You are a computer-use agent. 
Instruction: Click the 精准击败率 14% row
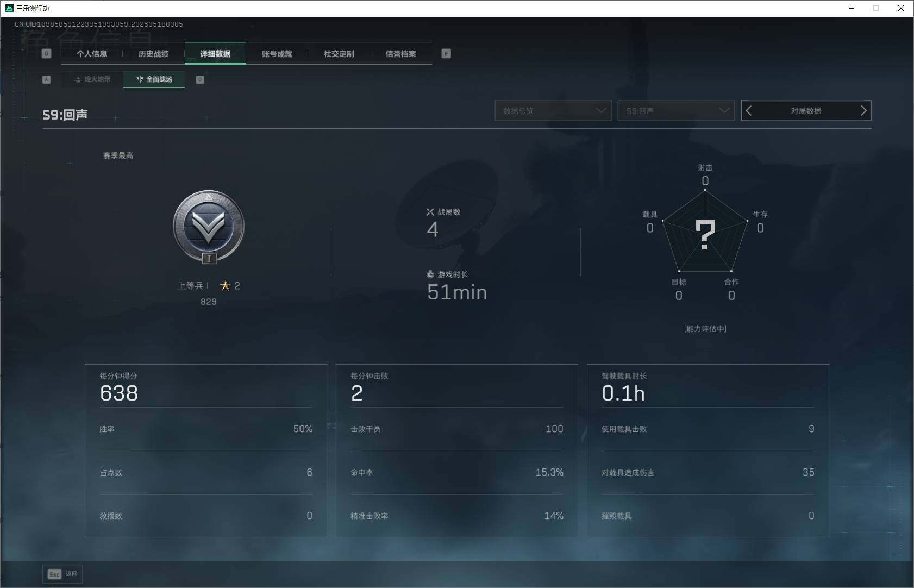coord(457,516)
